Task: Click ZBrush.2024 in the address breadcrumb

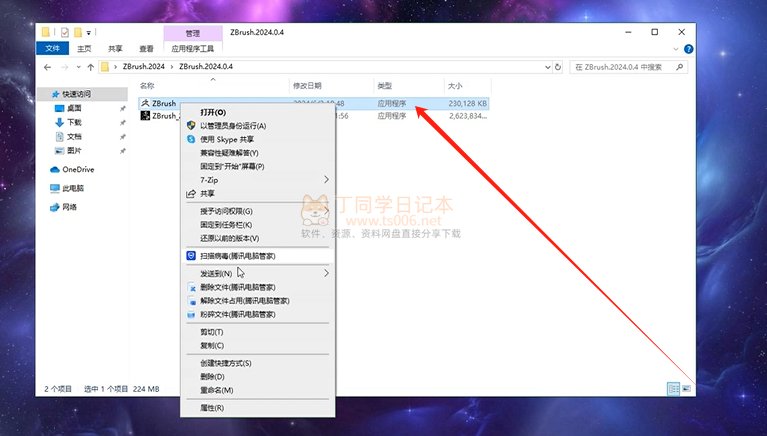Action: (x=143, y=67)
